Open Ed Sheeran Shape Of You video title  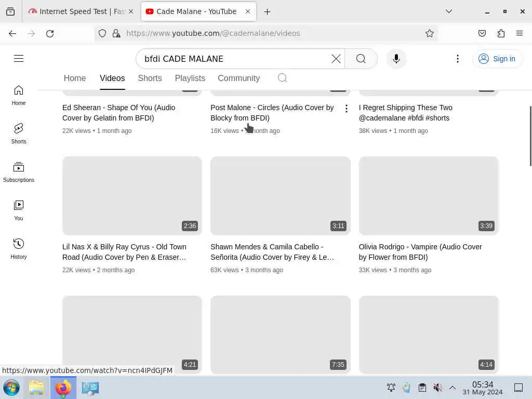(x=119, y=113)
